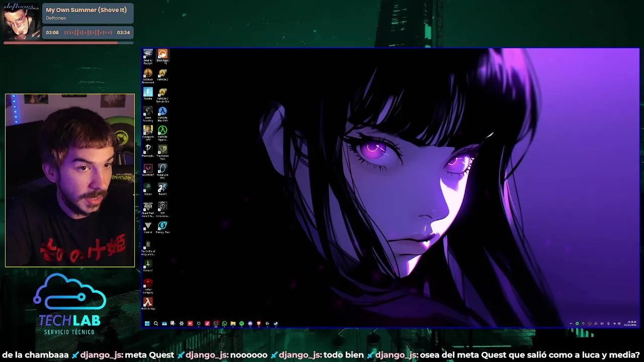Seek within the song waveform bar
644x362 pixels.
pyautogui.click(x=88, y=32)
